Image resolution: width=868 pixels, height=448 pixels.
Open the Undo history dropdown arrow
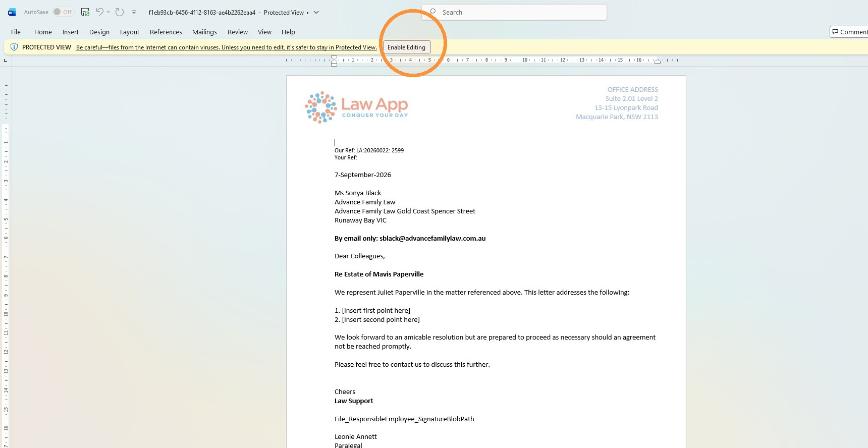[x=108, y=12]
